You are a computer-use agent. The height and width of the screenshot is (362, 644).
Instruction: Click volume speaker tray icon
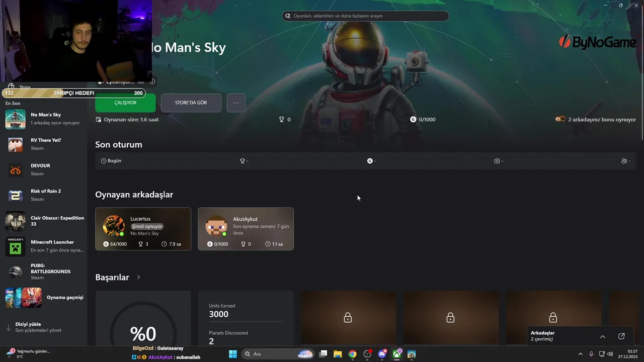click(x=610, y=354)
